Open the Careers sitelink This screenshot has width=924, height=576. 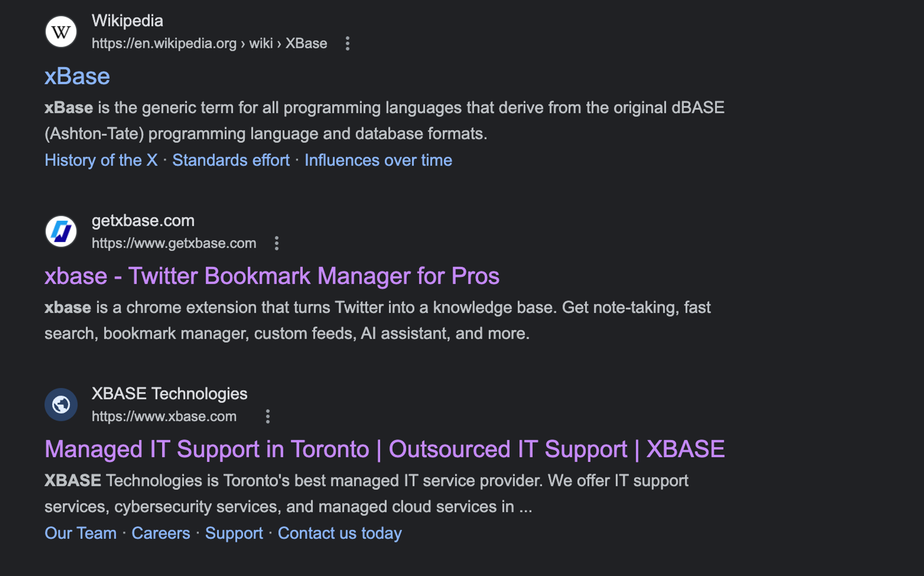coord(161,533)
